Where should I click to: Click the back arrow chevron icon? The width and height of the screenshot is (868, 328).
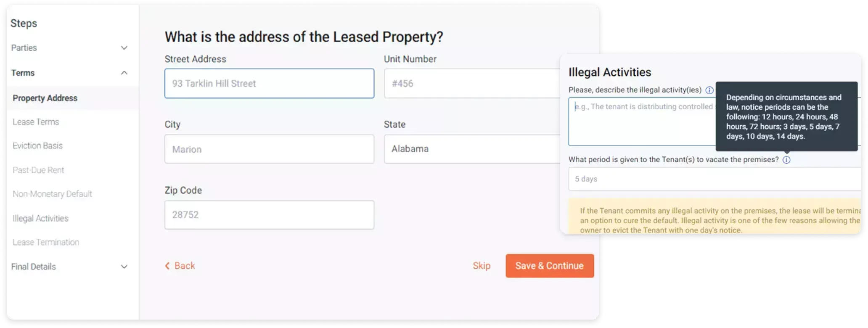pos(167,266)
